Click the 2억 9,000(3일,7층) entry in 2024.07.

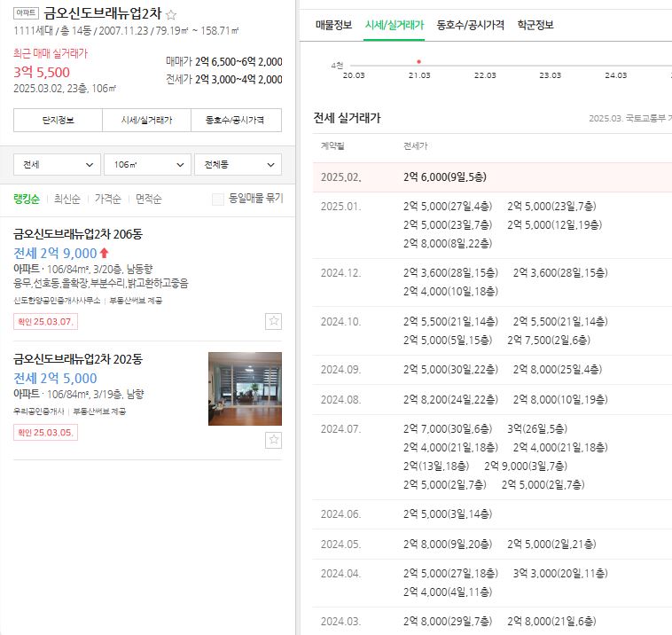click(x=526, y=466)
